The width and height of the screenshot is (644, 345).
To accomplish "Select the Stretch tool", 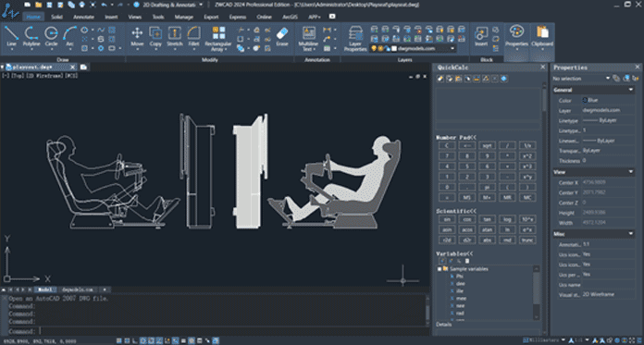I will 175,37.
